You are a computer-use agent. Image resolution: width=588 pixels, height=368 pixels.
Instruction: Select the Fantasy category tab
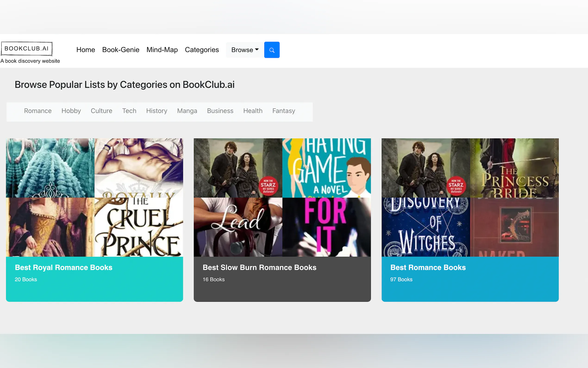[x=283, y=111]
